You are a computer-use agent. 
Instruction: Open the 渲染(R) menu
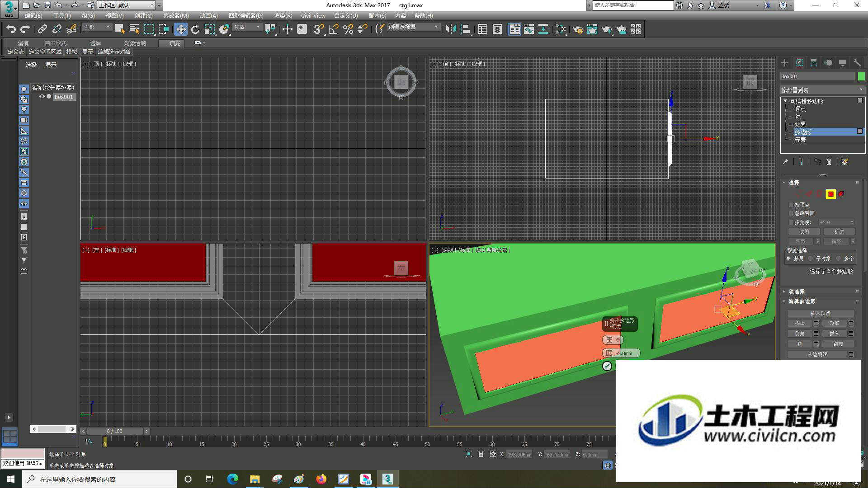coord(283,16)
